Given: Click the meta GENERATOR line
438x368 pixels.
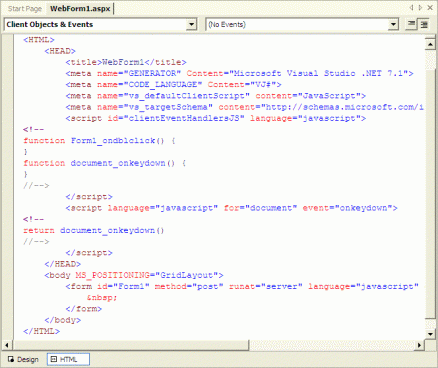Looking at the screenshot, I should [239, 73].
